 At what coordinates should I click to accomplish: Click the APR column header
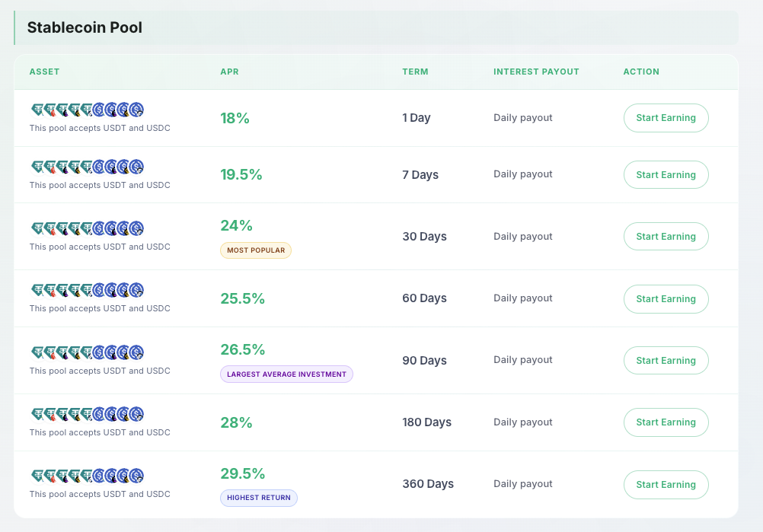pos(230,72)
